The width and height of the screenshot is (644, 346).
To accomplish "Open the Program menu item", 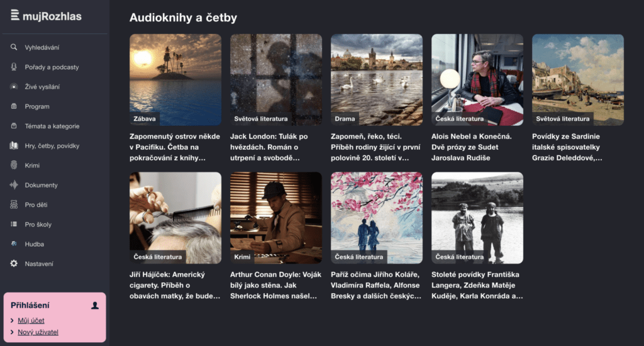I will click(x=37, y=106).
